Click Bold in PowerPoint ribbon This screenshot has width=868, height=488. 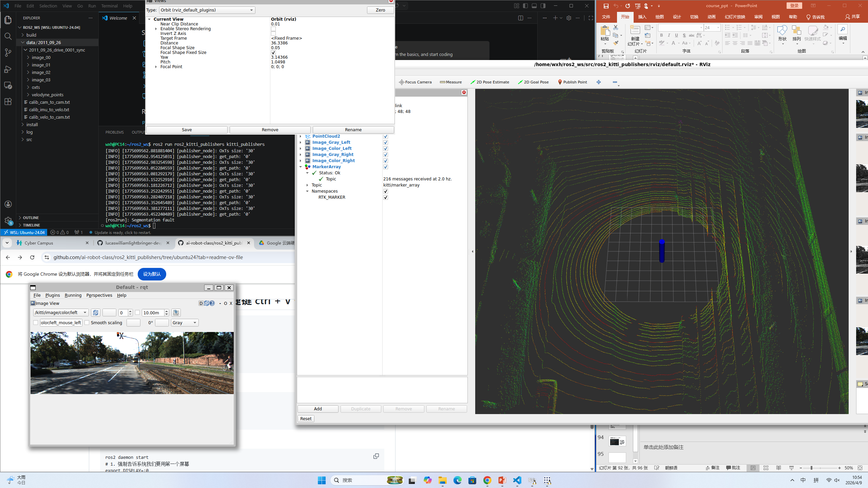(x=661, y=35)
